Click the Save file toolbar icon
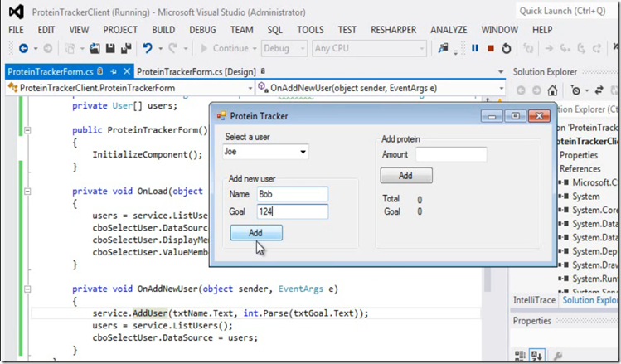 [110, 48]
